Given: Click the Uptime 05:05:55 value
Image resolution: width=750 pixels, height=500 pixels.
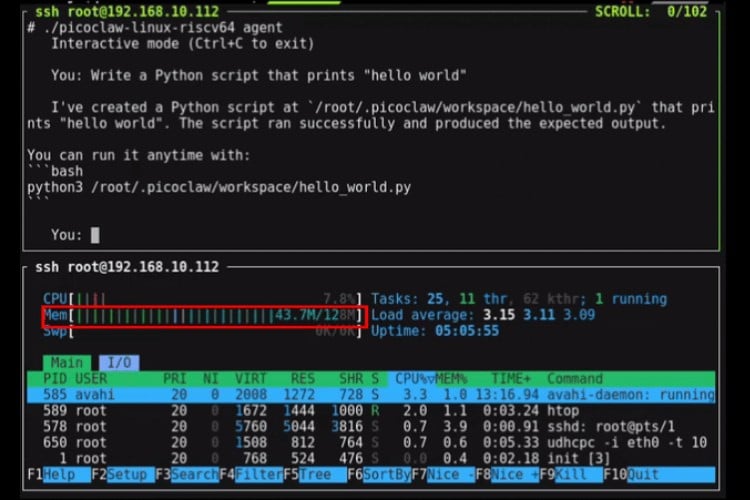Looking at the screenshot, I should coord(466,331).
